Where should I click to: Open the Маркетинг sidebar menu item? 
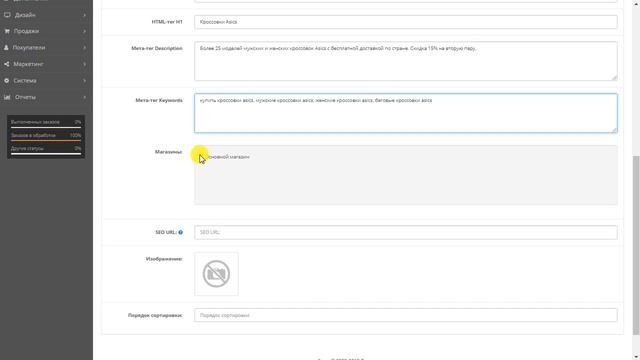[x=46, y=64]
